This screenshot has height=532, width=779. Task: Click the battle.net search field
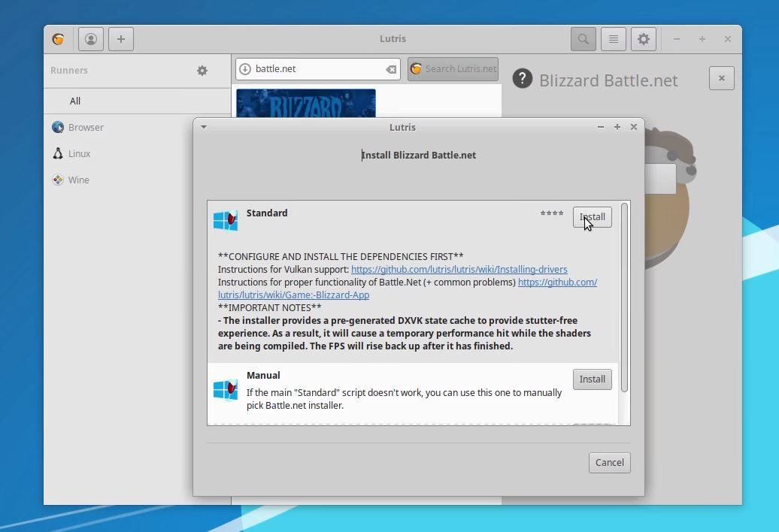318,69
